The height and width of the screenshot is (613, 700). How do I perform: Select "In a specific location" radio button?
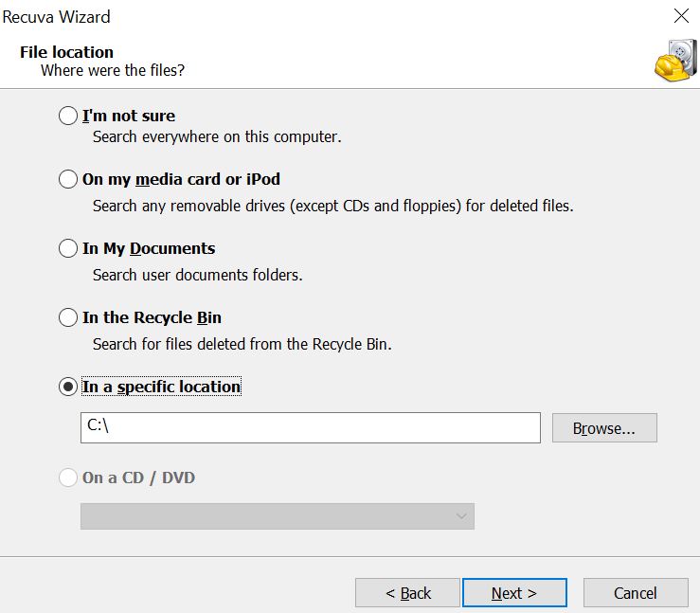coord(68,387)
